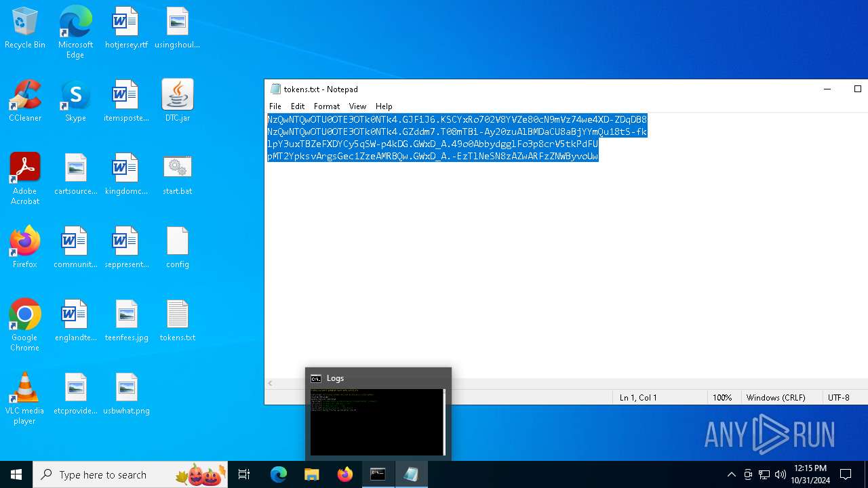
Task: Click the Windows Start button
Action: point(16,474)
